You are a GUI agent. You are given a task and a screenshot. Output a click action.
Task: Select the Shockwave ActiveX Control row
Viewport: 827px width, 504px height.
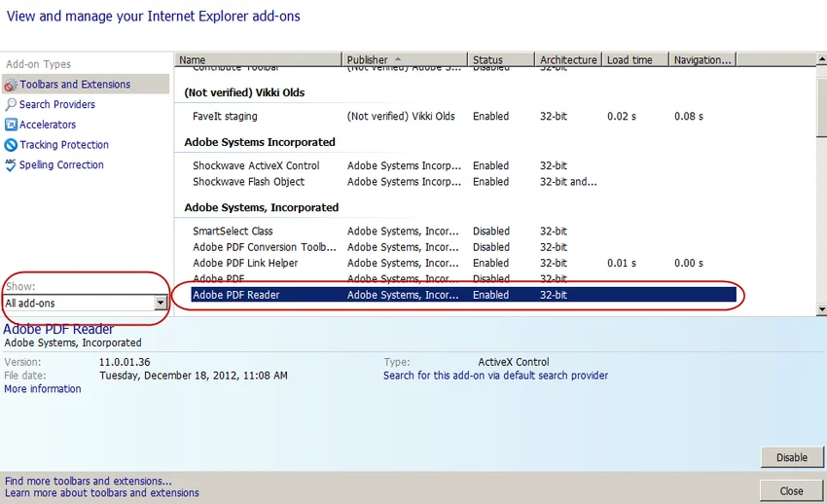click(x=464, y=165)
